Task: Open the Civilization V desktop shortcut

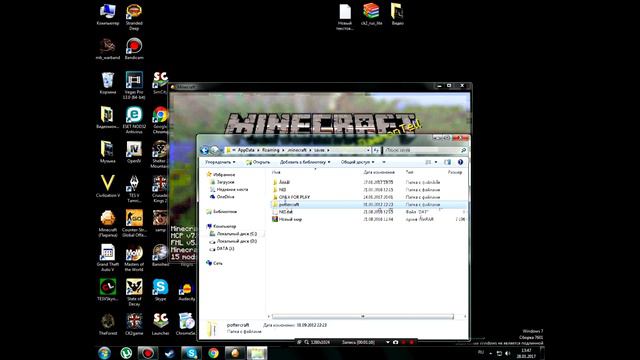Action: tap(108, 186)
